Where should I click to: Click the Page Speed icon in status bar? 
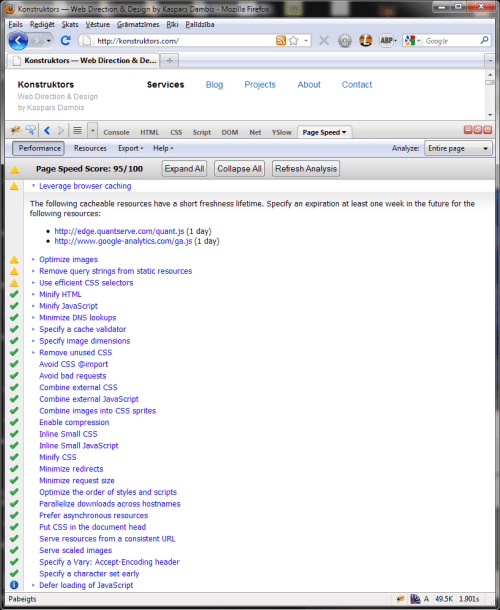point(415,599)
